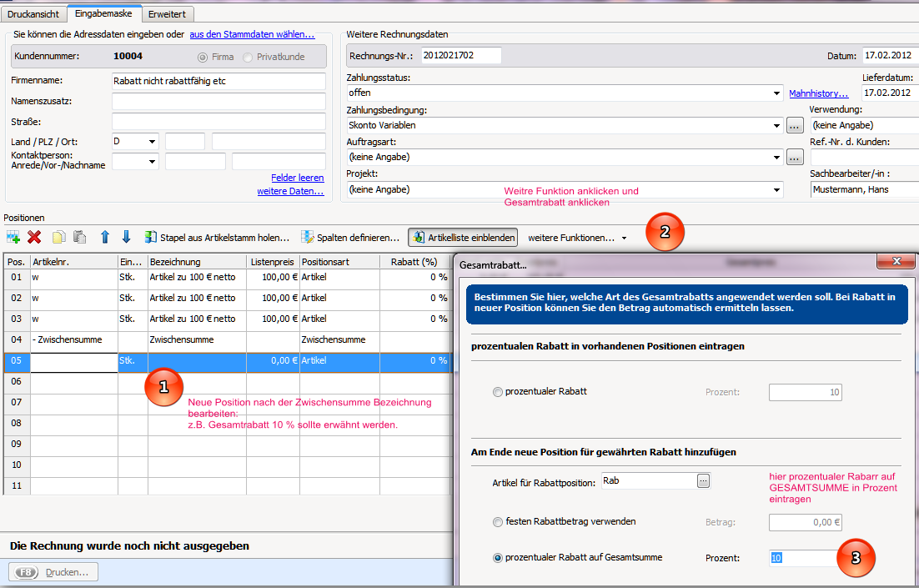Screen dimensions: 919x588
Task: Copy the position using the copy icon
Action: (58, 238)
